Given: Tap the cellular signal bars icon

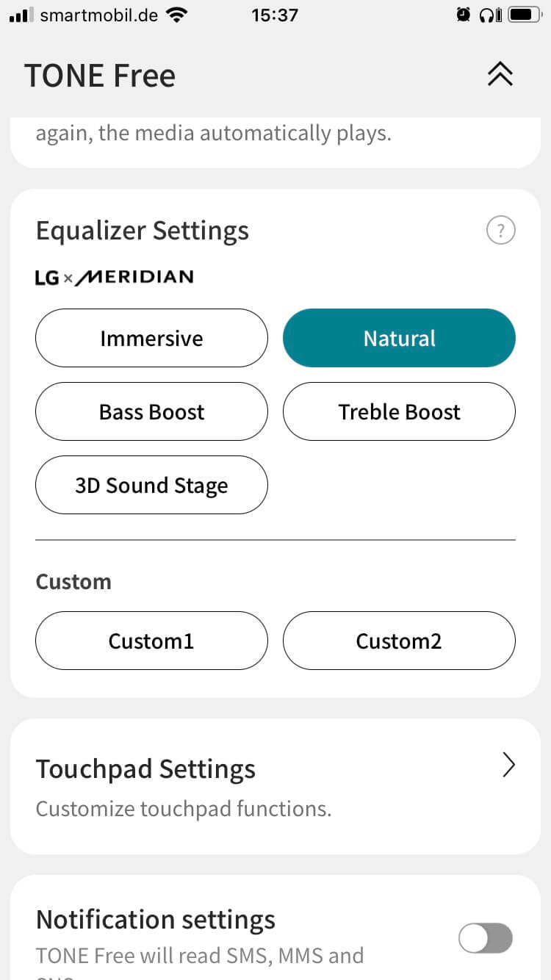Looking at the screenshot, I should 21,15.
